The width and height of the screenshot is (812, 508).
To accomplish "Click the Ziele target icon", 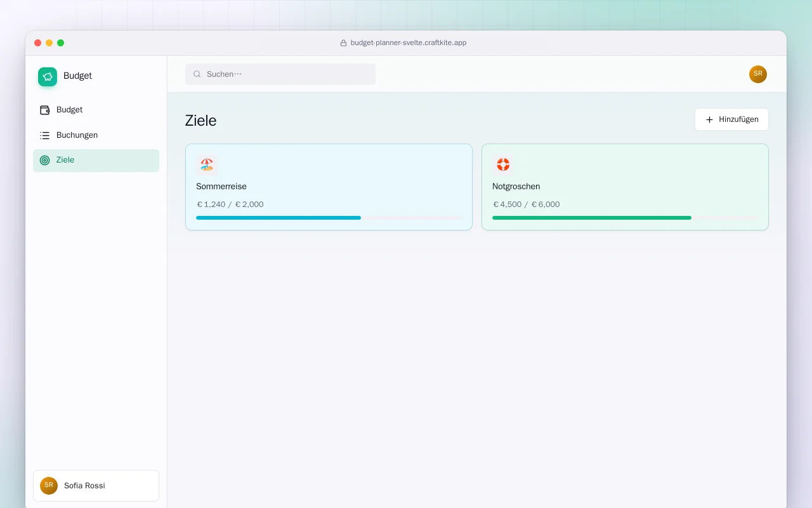I will coord(44,160).
